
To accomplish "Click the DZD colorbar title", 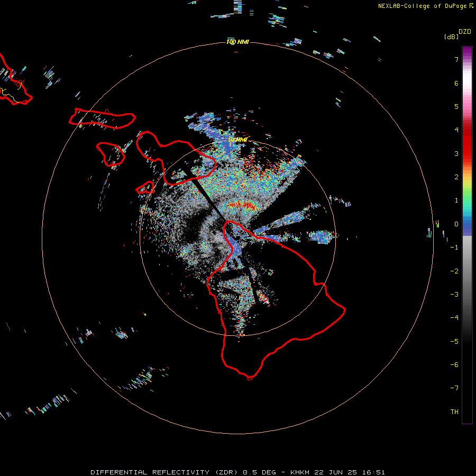I will (x=465, y=32).
